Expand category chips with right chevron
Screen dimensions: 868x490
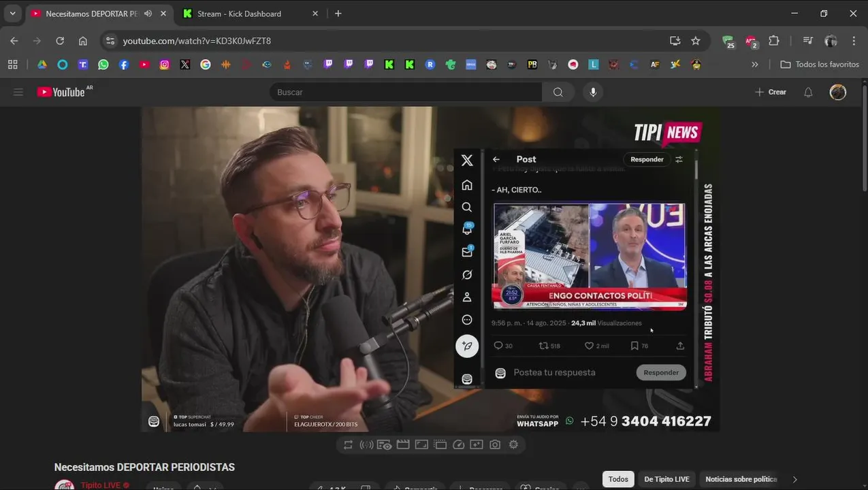(794, 479)
